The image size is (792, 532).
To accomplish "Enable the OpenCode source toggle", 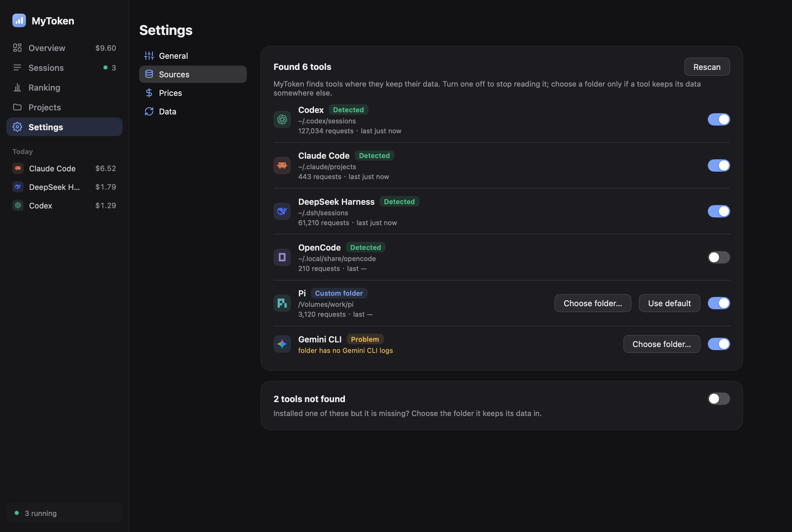I will click(x=719, y=257).
